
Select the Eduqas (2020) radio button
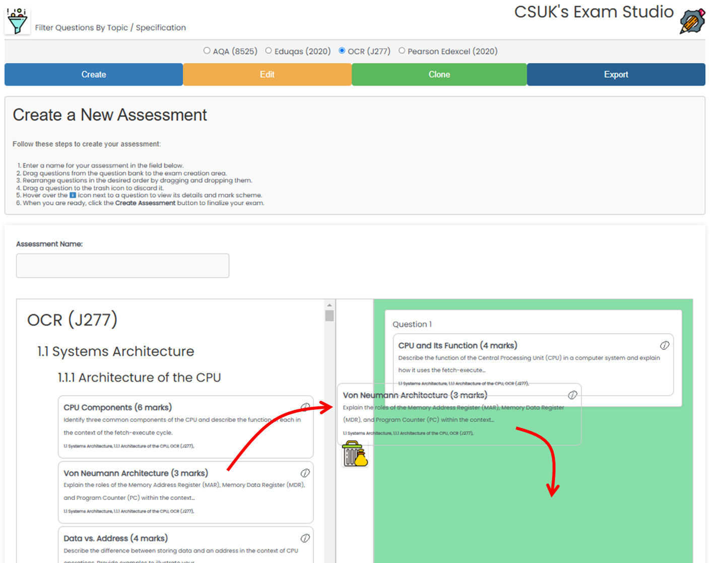pos(269,51)
